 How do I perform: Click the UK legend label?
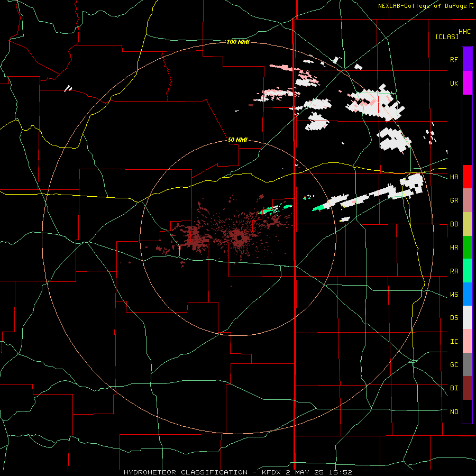[454, 83]
